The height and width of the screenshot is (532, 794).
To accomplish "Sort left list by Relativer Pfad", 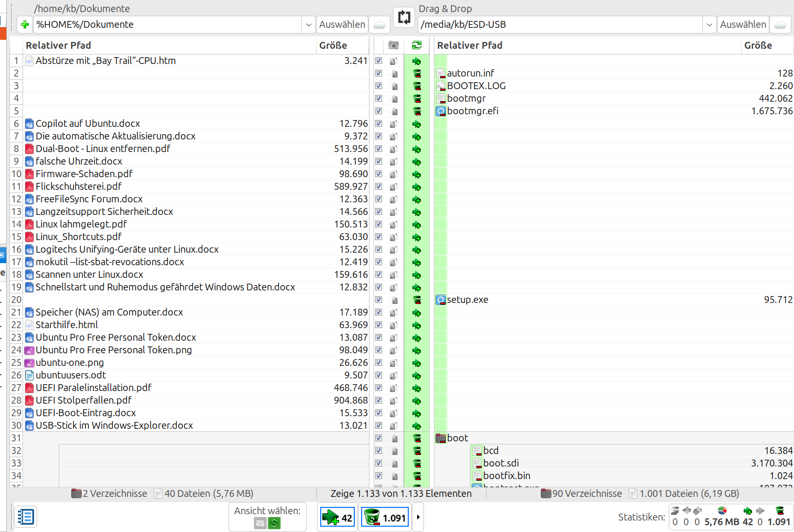I will pos(170,46).
